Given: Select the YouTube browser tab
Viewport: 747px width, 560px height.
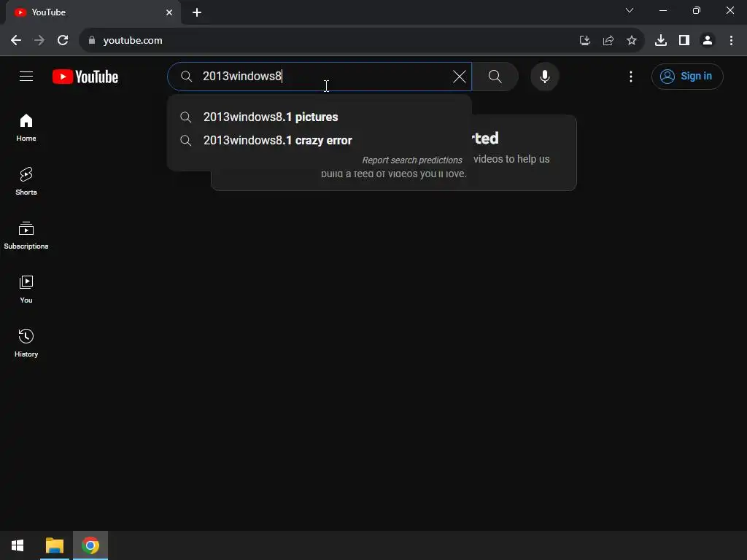Looking at the screenshot, I should [93, 12].
